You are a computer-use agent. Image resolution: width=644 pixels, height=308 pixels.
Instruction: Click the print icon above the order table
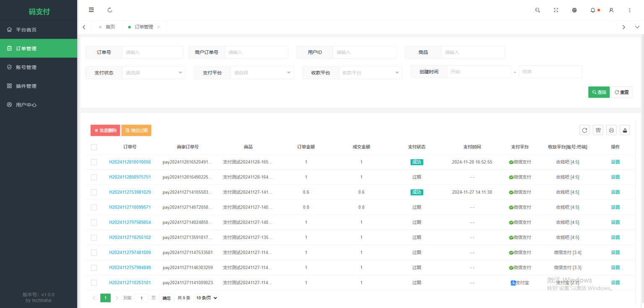click(x=611, y=130)
